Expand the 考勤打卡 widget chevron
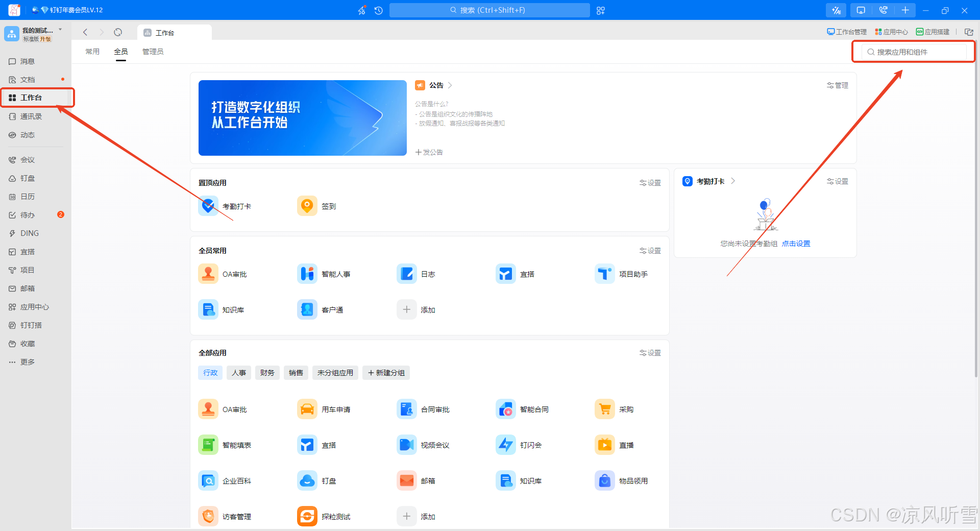980x531 pixels. point(733,181)
